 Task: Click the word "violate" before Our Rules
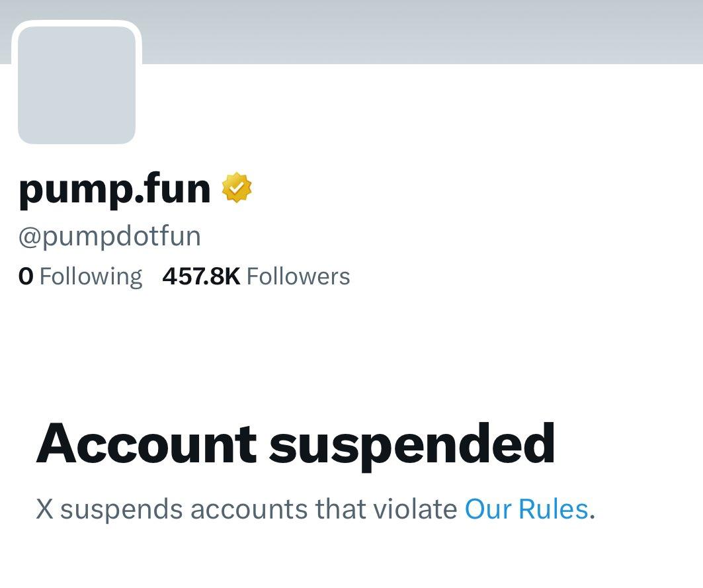click(415, 509)
